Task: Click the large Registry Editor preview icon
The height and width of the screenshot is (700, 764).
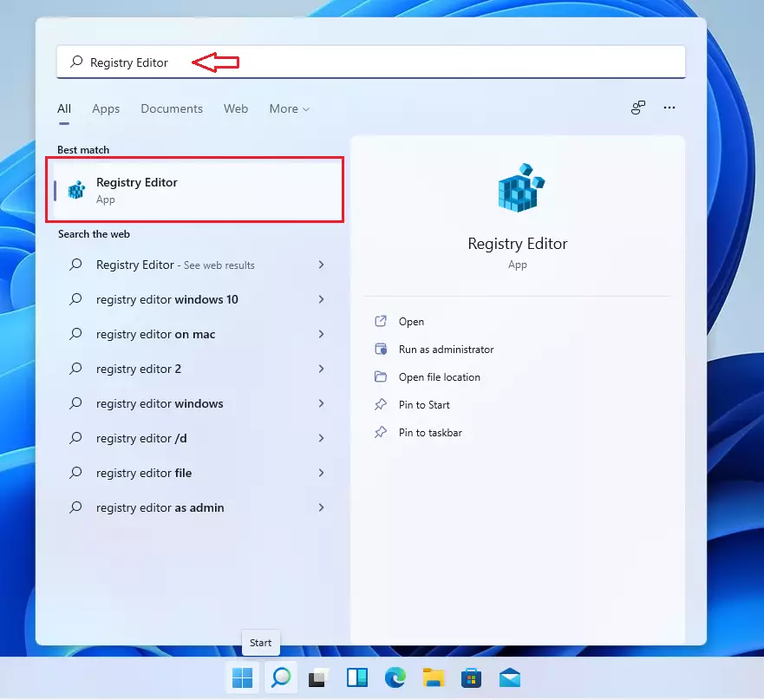Action: tap(520, 187)
